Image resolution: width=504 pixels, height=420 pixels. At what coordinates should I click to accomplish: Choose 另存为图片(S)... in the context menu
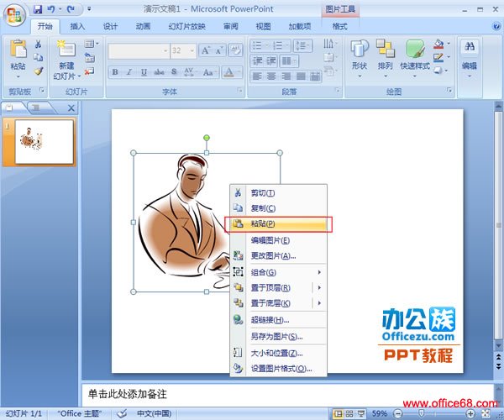278,337
